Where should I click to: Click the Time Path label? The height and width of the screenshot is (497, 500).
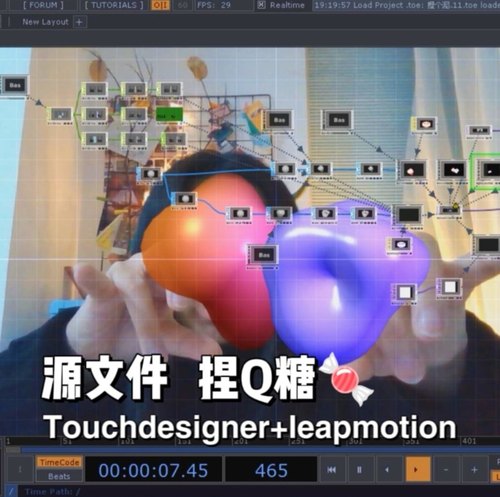tap(52, 492)
